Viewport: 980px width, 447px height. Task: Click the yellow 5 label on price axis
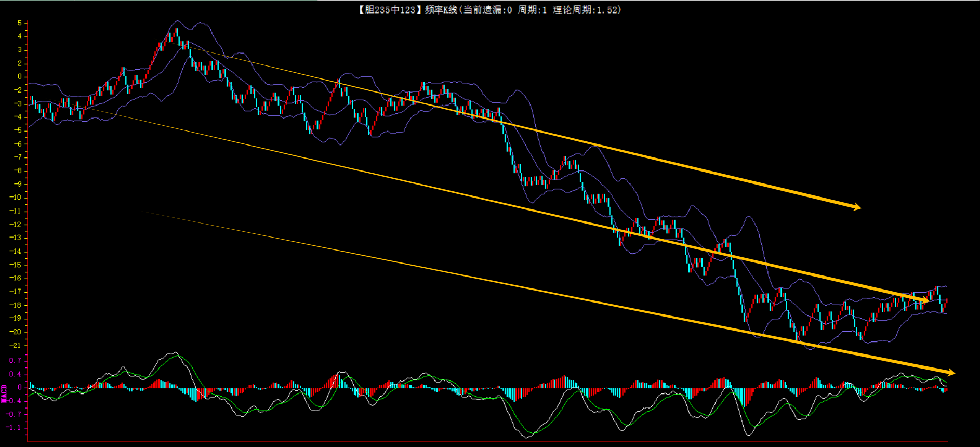point(19,23)
